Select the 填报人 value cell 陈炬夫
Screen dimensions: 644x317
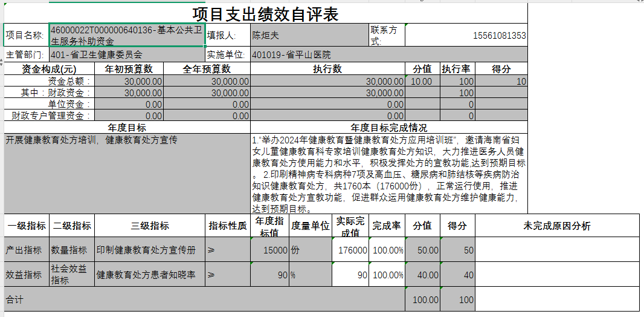click(x=309, y=36)
